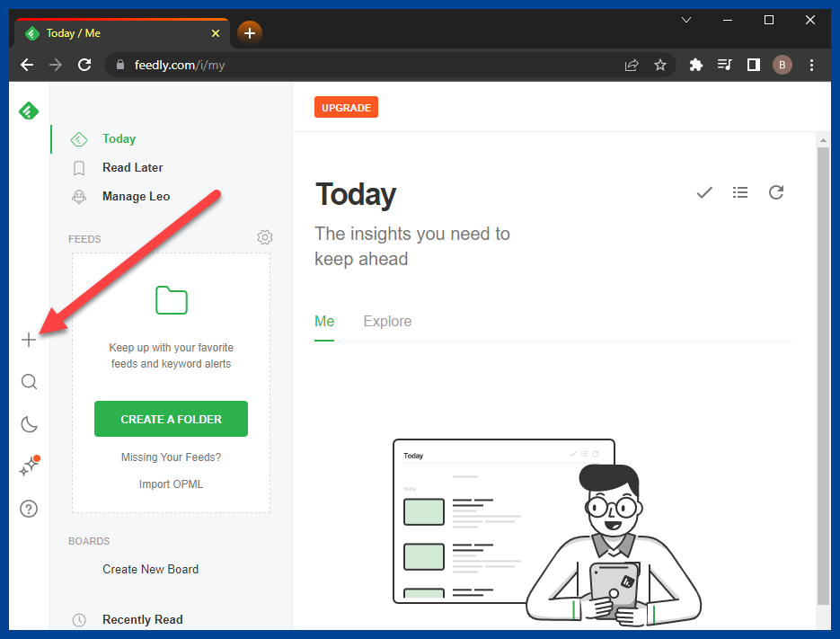Close the Today / Me browser tab
Viewport: 840px width, 639px height.
point(216,33)
